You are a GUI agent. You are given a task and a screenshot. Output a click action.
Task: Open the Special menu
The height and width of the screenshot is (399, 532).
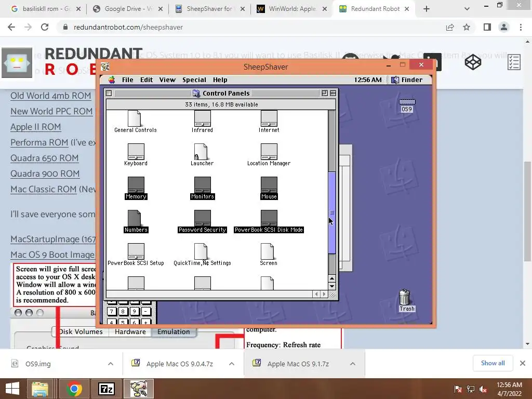194,79
